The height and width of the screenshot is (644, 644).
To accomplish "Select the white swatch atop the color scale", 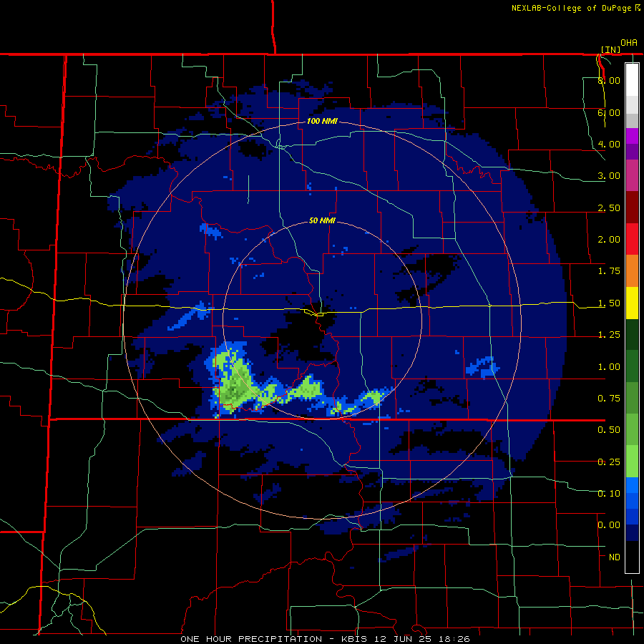I will [632, 79].
